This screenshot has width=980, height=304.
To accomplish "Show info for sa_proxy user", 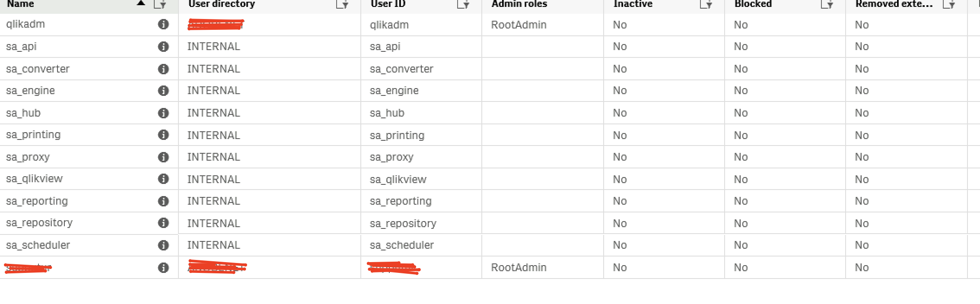I will pyautogui.click(x=163, y=157).
